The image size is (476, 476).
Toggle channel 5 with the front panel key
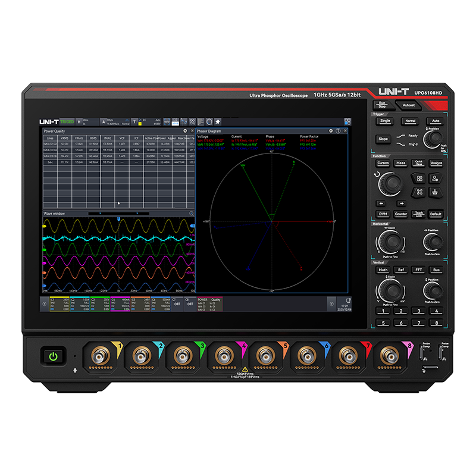click(x=383, y=323)
